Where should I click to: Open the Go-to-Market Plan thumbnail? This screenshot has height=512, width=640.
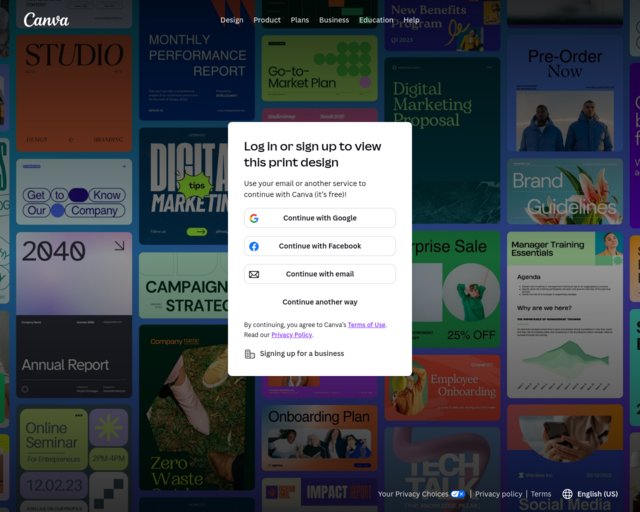click(320, 68)
